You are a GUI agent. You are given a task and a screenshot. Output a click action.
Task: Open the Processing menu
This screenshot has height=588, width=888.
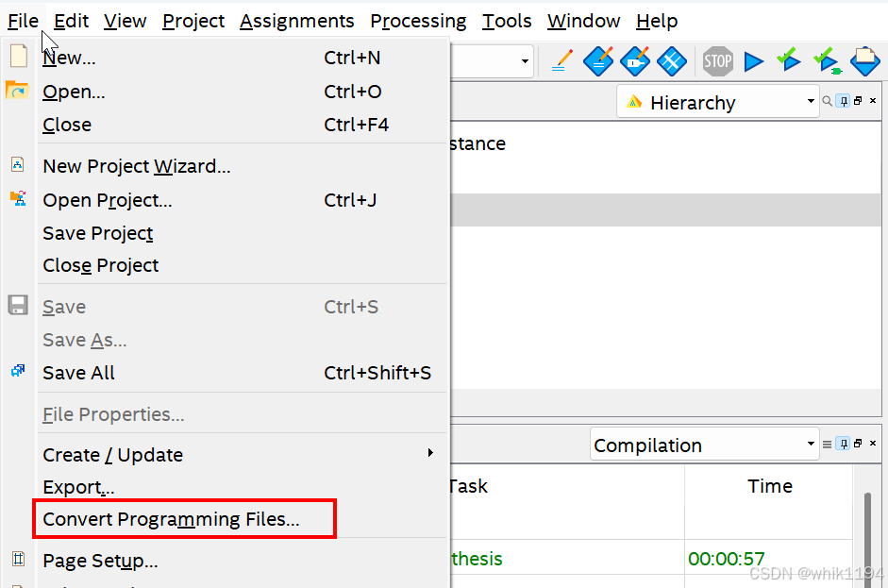click(418, 21)
